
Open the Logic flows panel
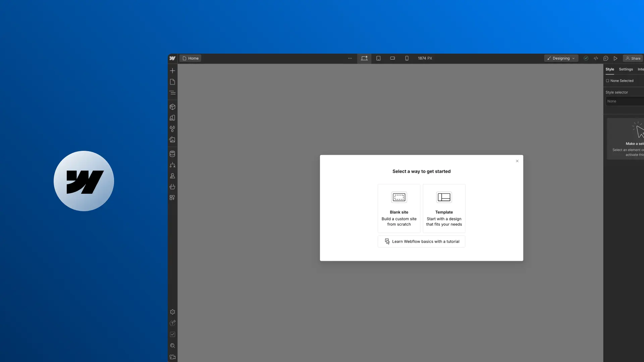tap(172, 165)
